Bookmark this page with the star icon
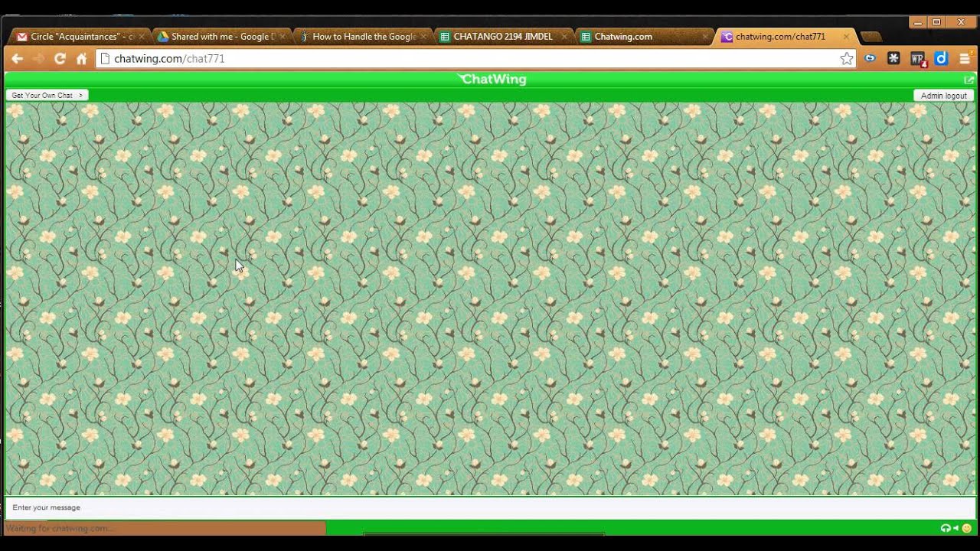The height and width of the screenshot is (551, 980). [x=847, y=59]
